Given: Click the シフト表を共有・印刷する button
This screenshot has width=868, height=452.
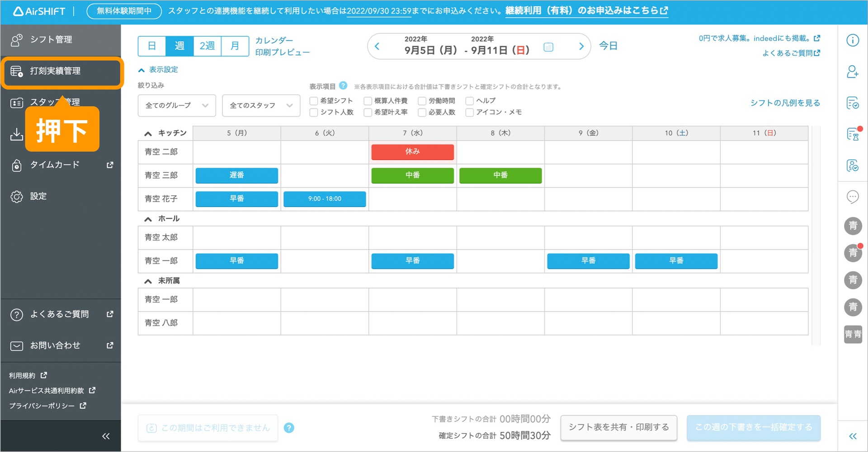Looking at the screenshot, I should [x=618, y=428].
